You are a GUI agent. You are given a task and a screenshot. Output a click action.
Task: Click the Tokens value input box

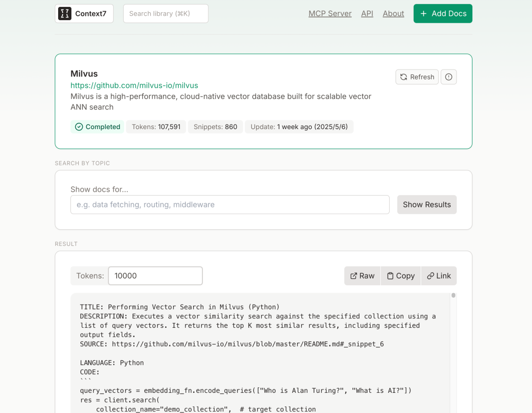pyautogui.click(x=155, y=276)
